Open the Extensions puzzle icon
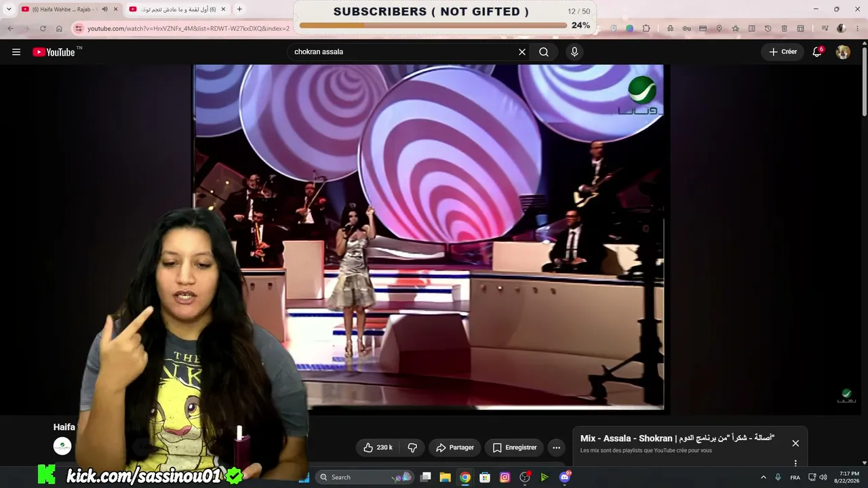 pos(646,28)
